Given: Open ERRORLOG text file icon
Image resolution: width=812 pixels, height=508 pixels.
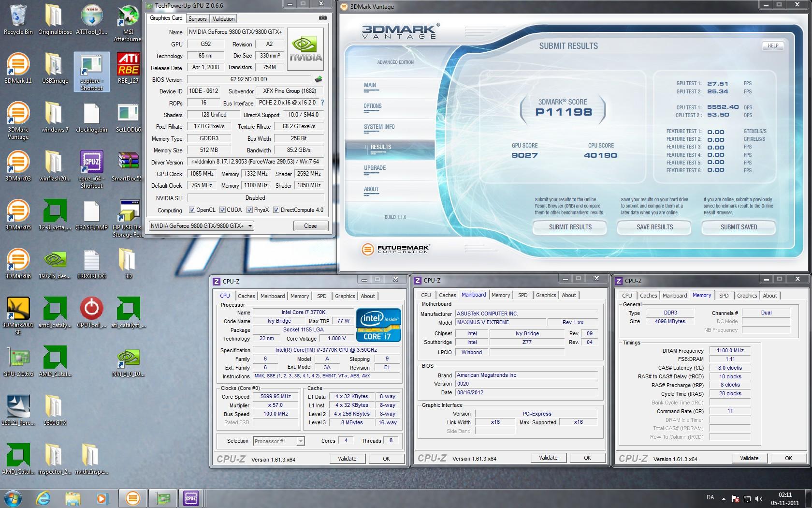Looking at the screenshot, I should [91, 264].
